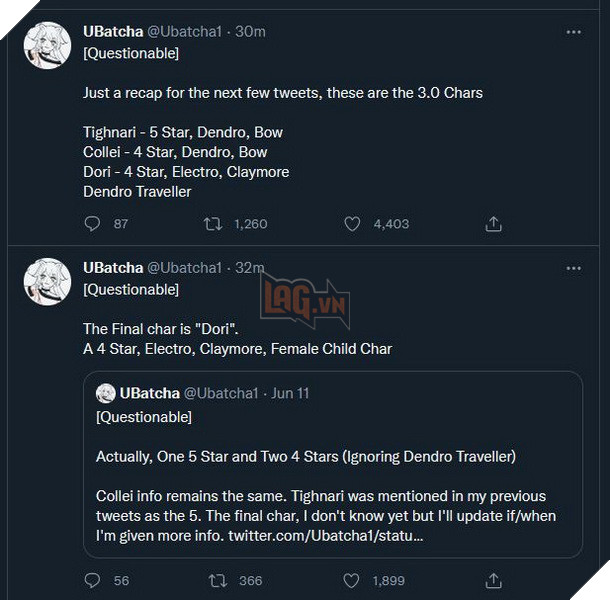Image resolution: width=610 pixels, height=600 pixels.
Task: Like the tweet with 4,403 likes
Action: 352,224
